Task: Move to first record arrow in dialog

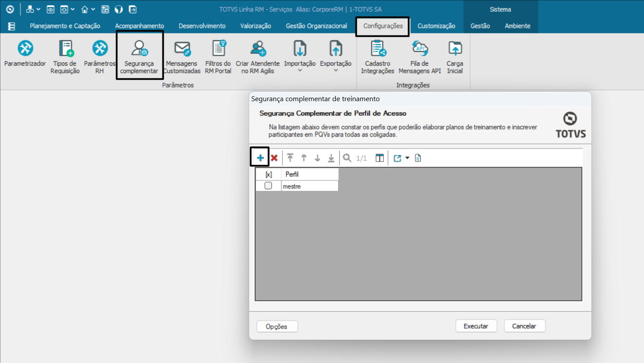Action: click(290, 158)
